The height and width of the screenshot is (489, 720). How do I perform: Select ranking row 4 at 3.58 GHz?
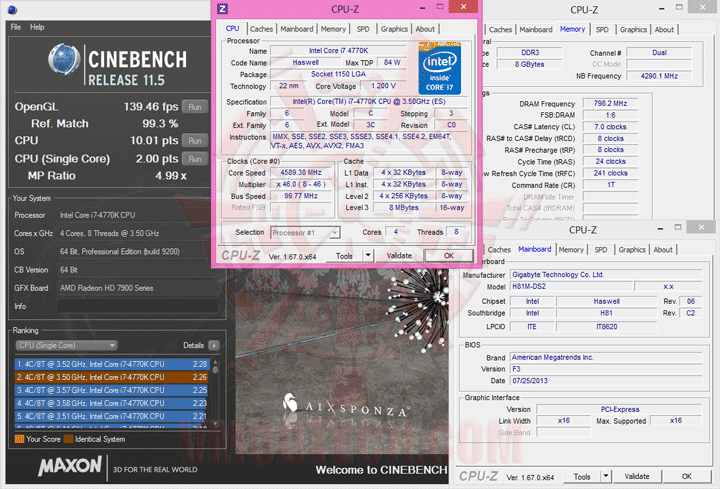pos(112,403)
